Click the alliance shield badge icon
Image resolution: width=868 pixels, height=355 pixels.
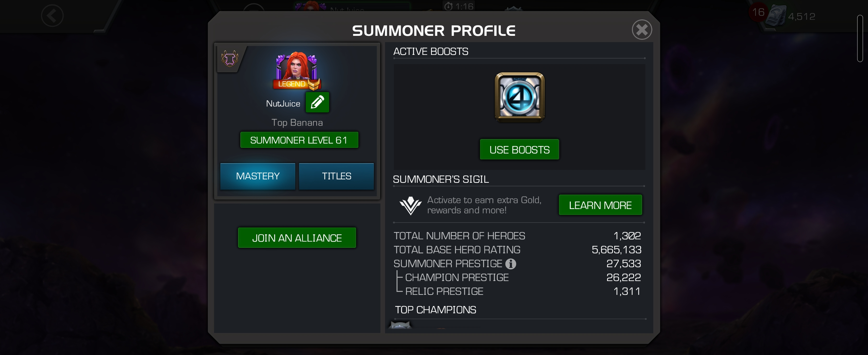tap(230, 58)
